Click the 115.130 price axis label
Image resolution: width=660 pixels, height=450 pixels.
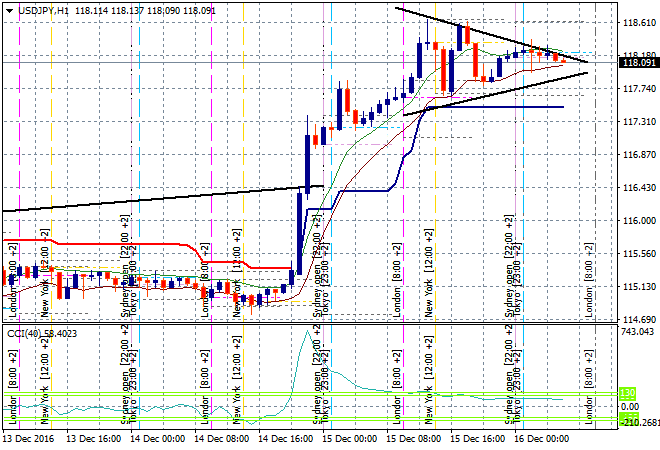tap(639, 287)
